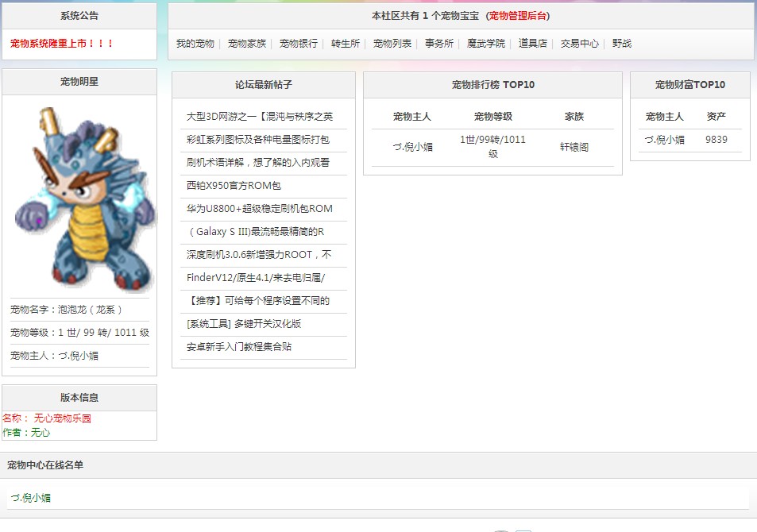This screenshot has height=532, width=757.
Task: Open the 宠物银行 page
Action: tap(299, 44)
